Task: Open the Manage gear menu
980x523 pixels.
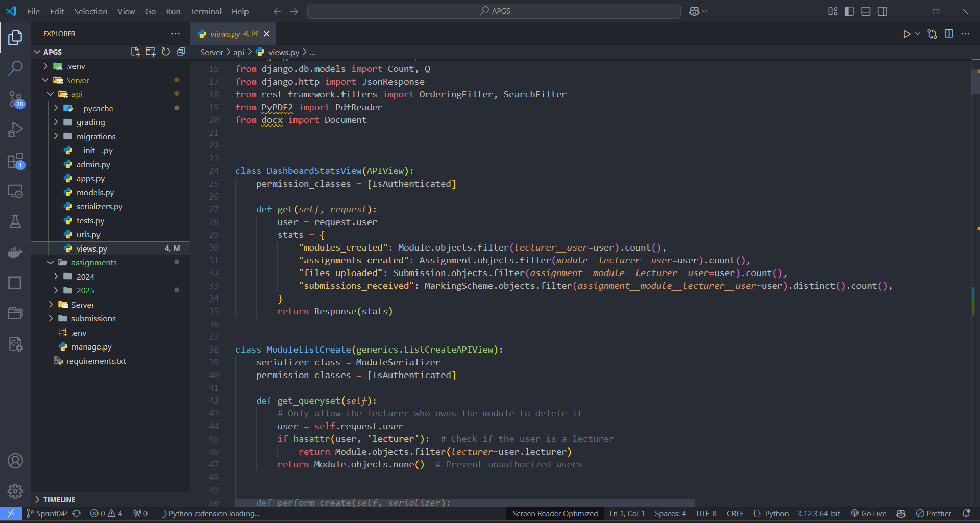Action: pyautogui.click(x=15, y=491)
